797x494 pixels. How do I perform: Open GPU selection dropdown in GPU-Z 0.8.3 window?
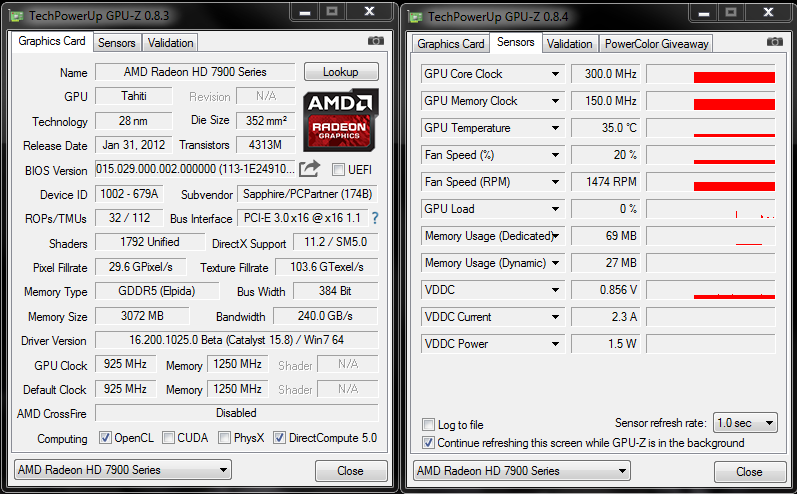click(122, 470)
